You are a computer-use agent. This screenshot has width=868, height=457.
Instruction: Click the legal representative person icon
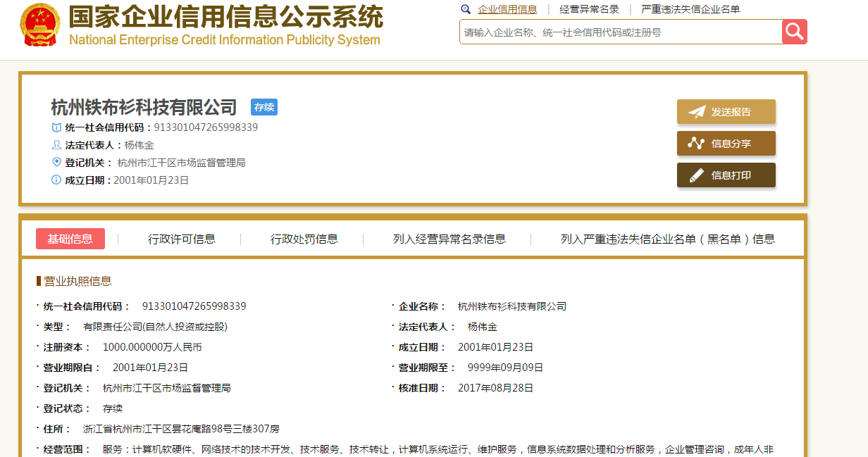pyautogui.click(x=56, y=145)
